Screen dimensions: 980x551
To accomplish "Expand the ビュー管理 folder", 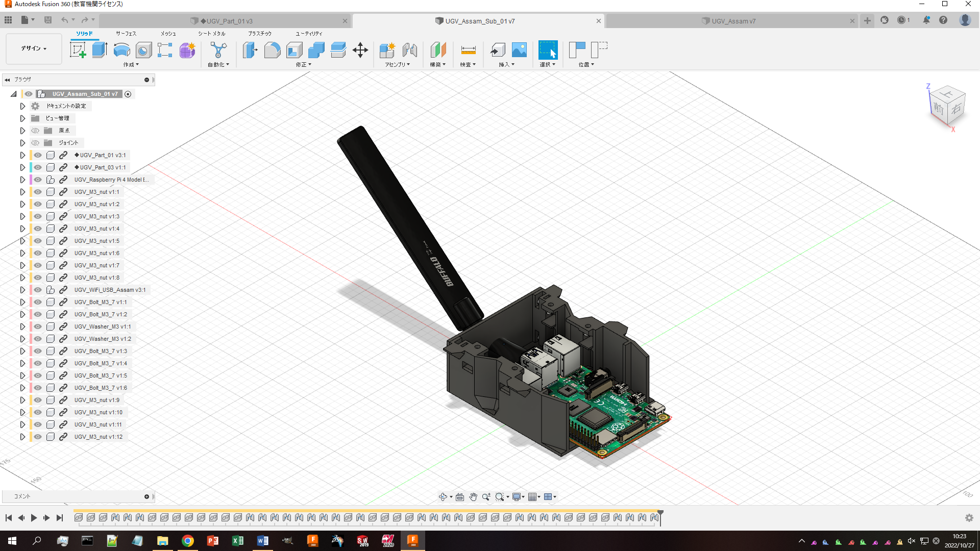I will pos(22,118).
